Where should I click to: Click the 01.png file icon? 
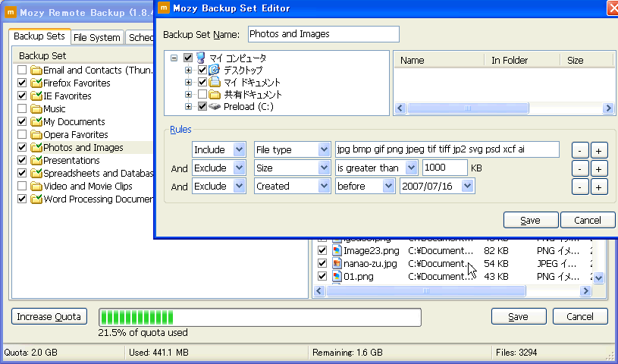(337, 277)
